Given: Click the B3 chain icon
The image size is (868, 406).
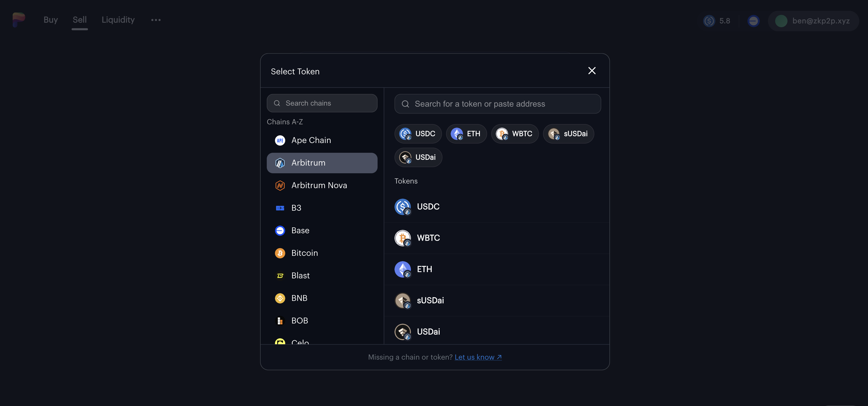Looking at the screenshot, I should tap(280, 208).
